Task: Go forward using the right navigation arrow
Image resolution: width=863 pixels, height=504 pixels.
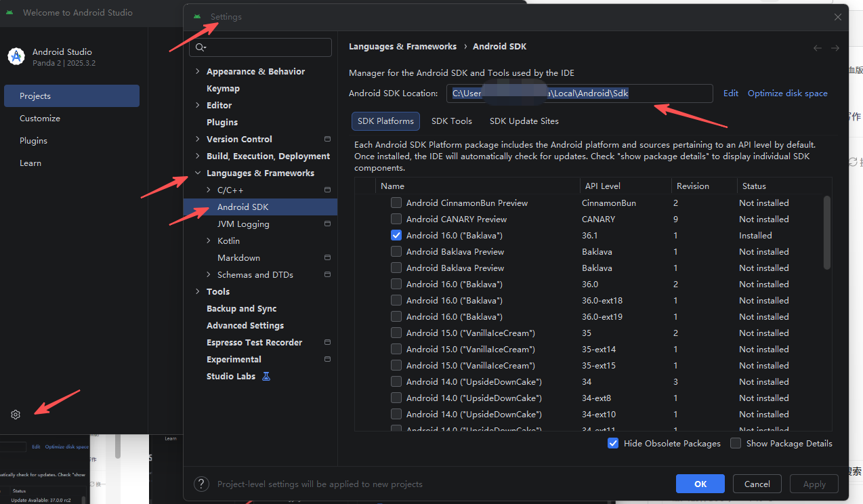Action: pos(835,47)
